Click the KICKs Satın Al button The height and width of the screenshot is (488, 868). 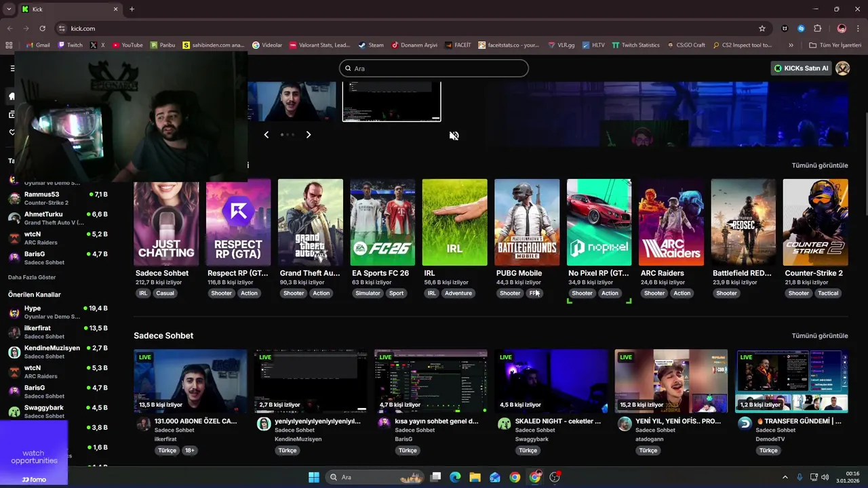click(802, 68)
